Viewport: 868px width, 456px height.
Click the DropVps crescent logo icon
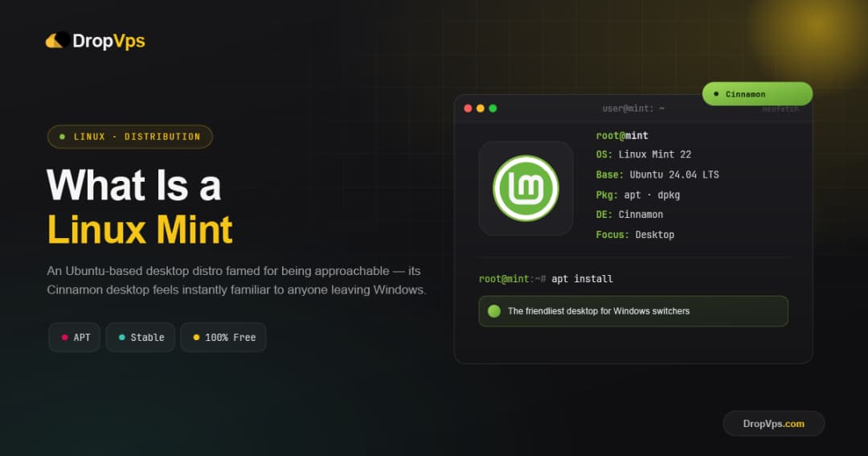click(58, 40)
